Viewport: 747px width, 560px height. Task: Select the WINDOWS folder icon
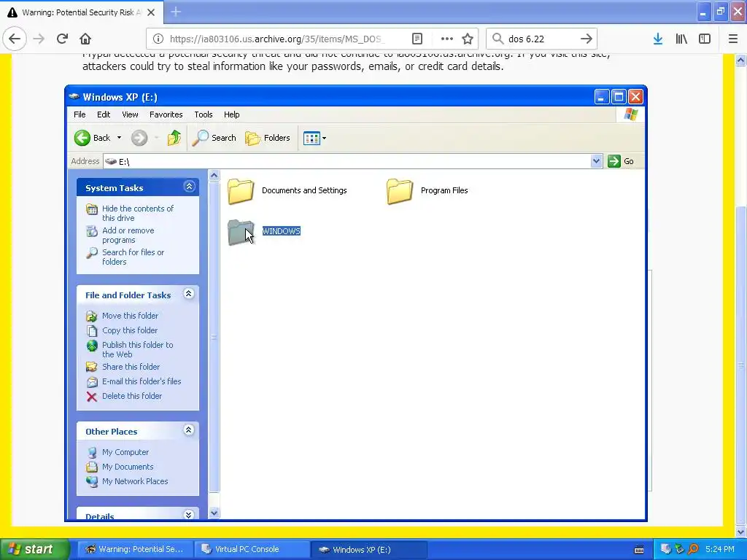pyautogui.click(x=241, y=232)
